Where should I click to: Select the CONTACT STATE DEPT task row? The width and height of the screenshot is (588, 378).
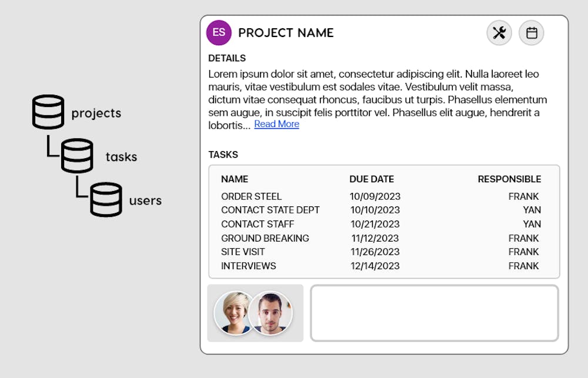pos(270,210)
